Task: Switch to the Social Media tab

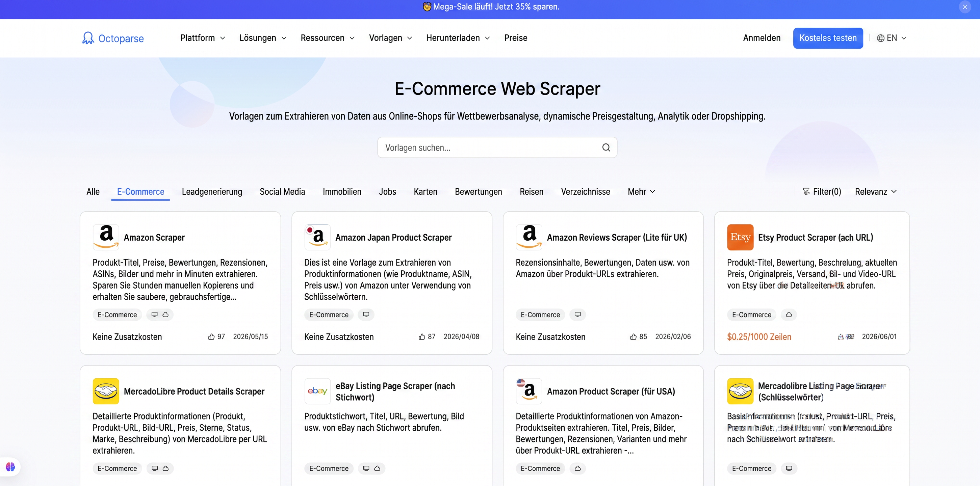Action: [x=282, y=192]
